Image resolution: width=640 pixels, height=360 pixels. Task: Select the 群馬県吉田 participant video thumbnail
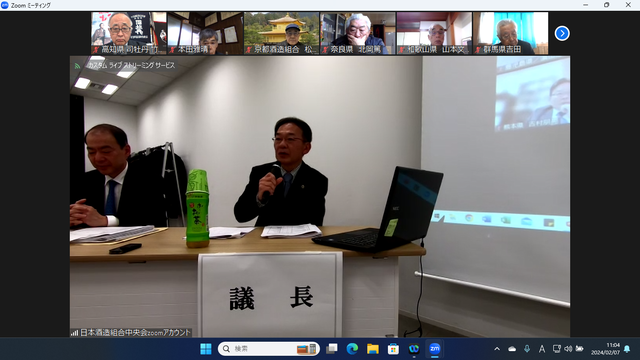click(511, 33)
